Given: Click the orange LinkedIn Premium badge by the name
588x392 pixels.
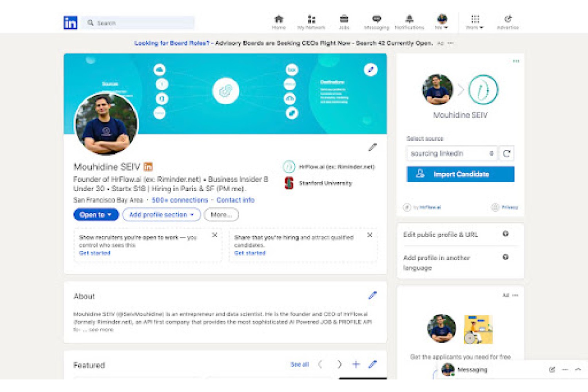Looking at the screenshot, I should (x=148, y=167).
